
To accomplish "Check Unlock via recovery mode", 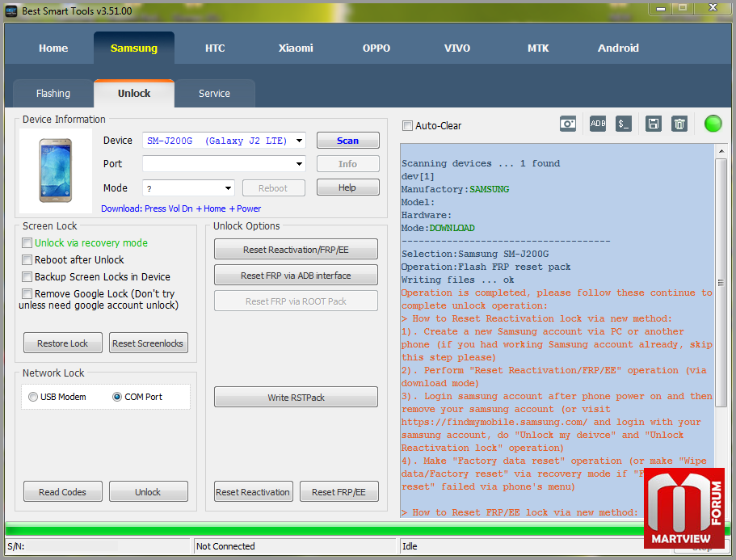I will [x=27, y=242].
